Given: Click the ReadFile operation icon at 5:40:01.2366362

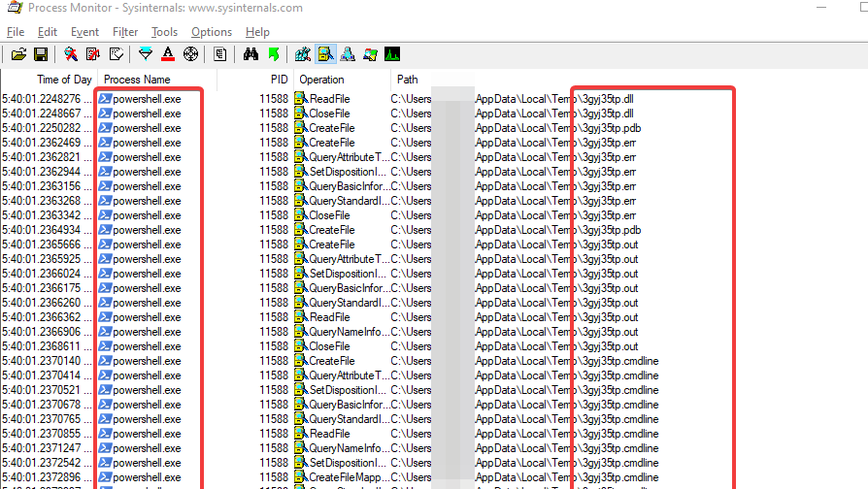Looking at the screenshot, I should (301, 317).
